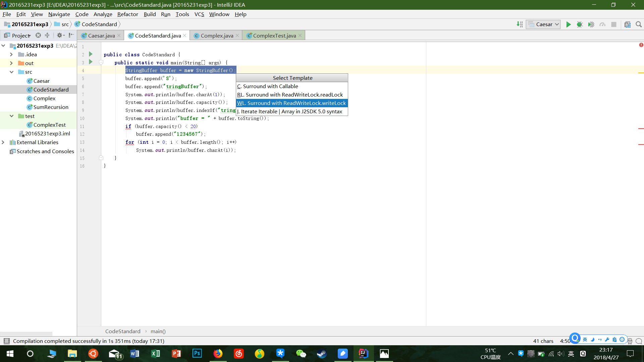Toggle code fold marker at method end
The width and height of the screenshot is (644, 362).
[101, 158]
